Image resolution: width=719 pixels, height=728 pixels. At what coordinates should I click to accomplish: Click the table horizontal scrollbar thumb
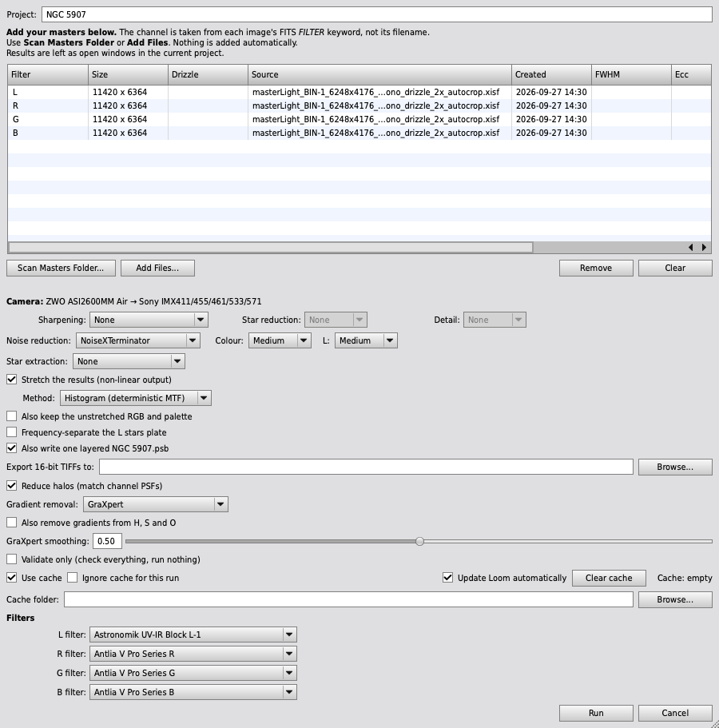pos(271,248)
